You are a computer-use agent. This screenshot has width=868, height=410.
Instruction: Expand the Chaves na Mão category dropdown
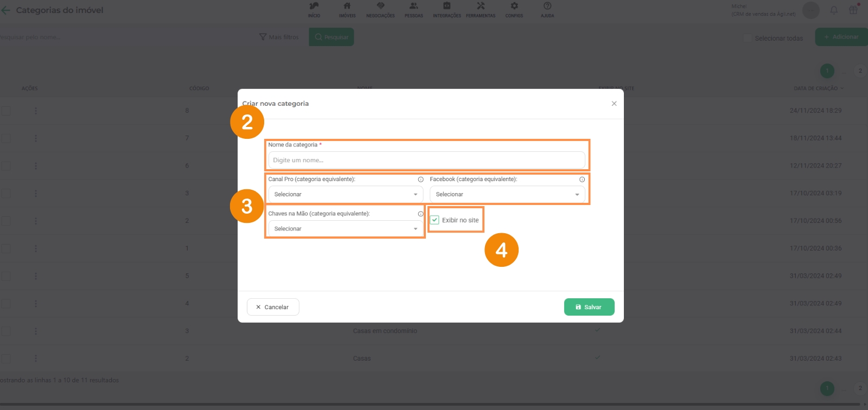346,229
